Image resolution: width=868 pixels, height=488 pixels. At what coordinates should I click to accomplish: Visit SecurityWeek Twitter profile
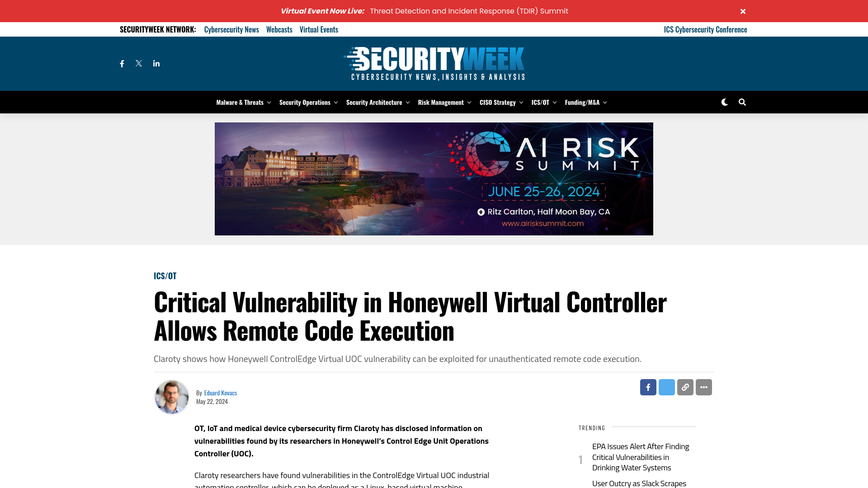(x=139, y=63)
